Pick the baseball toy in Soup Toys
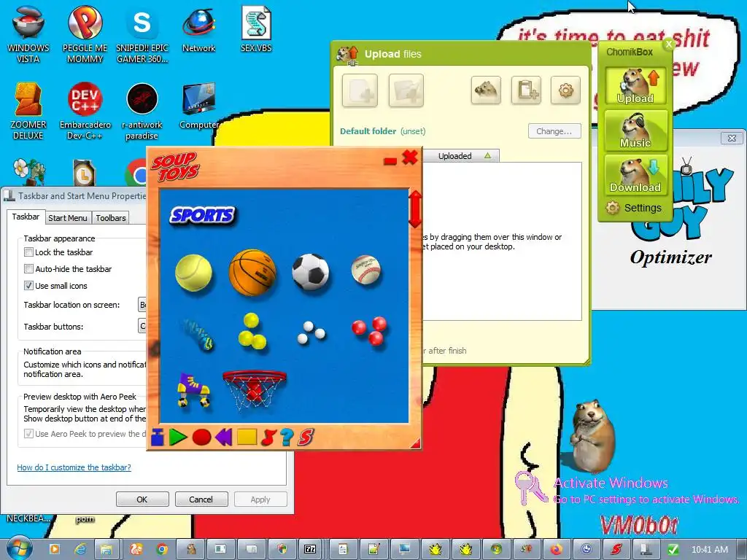Screen dimensions: 747x560 (x=366, y=270)
